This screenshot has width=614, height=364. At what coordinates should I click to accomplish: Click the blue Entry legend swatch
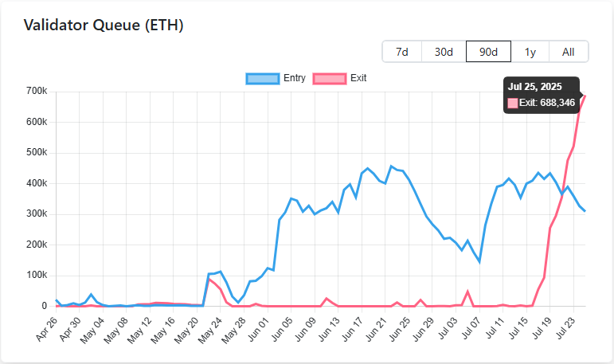pyautogui.click(x=263, y=78)
